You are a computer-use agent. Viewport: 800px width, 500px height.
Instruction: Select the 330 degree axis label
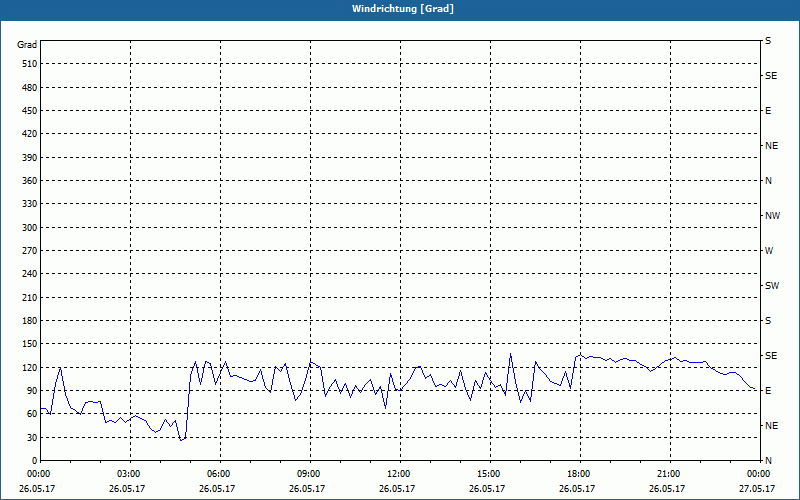pos(30,204)
